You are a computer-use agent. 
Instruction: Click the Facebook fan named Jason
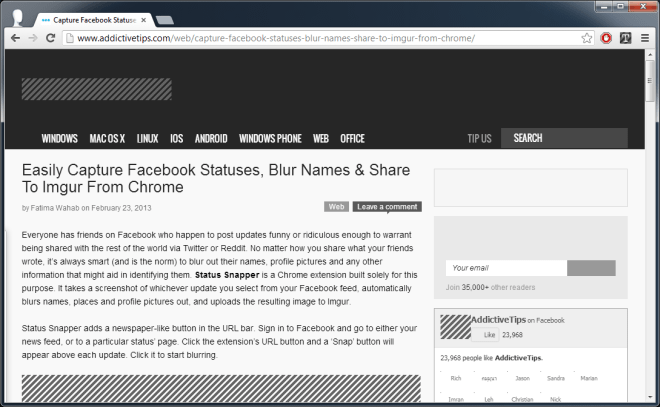click(x=522, y=378)
